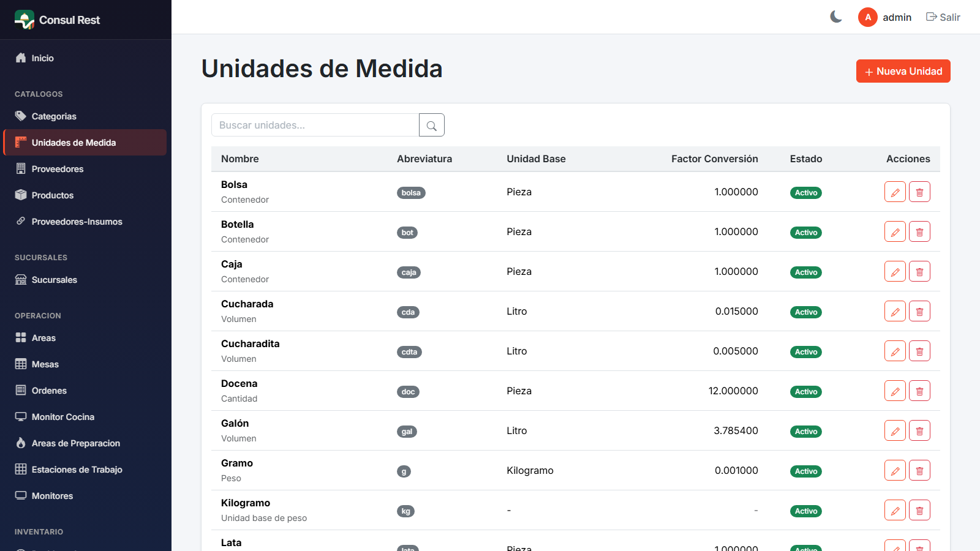Edit the Kilogramo unit
Viewport: 980px width, 551px height.
pyautogui.click(x=895, y=511)
